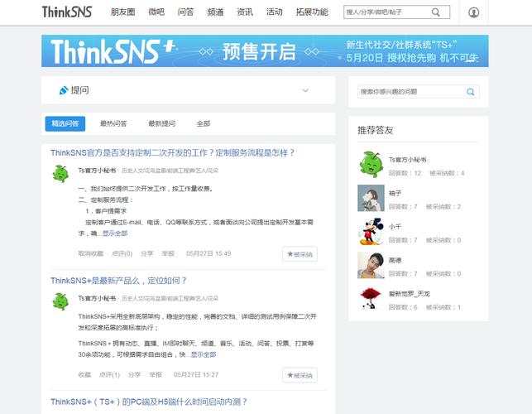The width and height of the screenshot is (532, 414).
Task: Click the 被采纳 star button on second answer
Action: coord(300,375)
